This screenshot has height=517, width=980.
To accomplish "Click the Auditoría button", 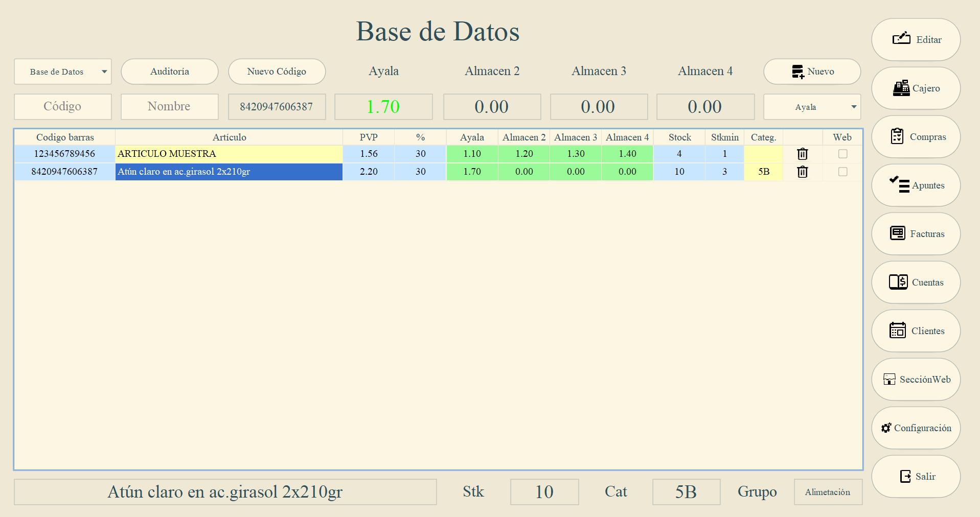I will coord(170,72).
